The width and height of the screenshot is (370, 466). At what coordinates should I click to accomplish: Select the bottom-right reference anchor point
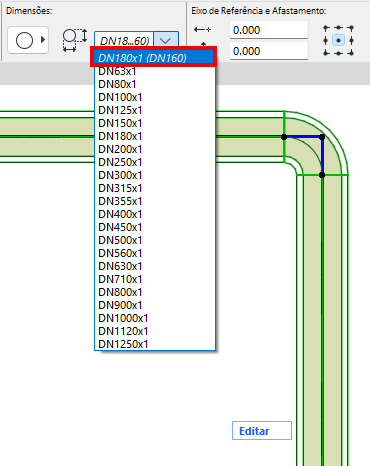click(351, 53)
